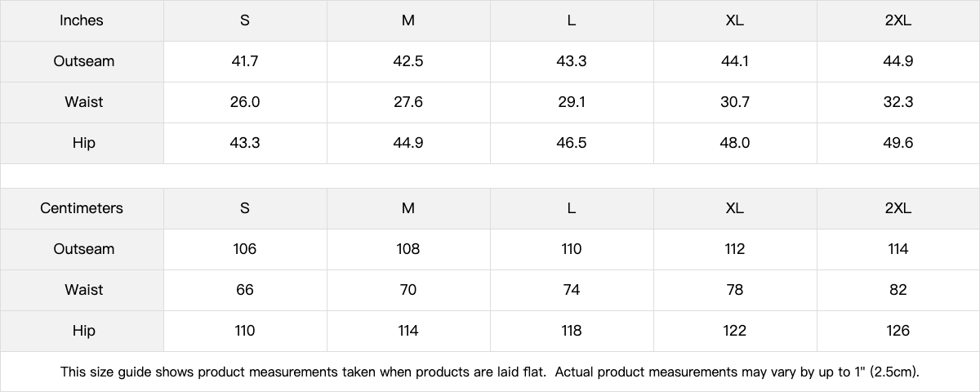Click the Outseam row label in the Inches table

(83, 61)
